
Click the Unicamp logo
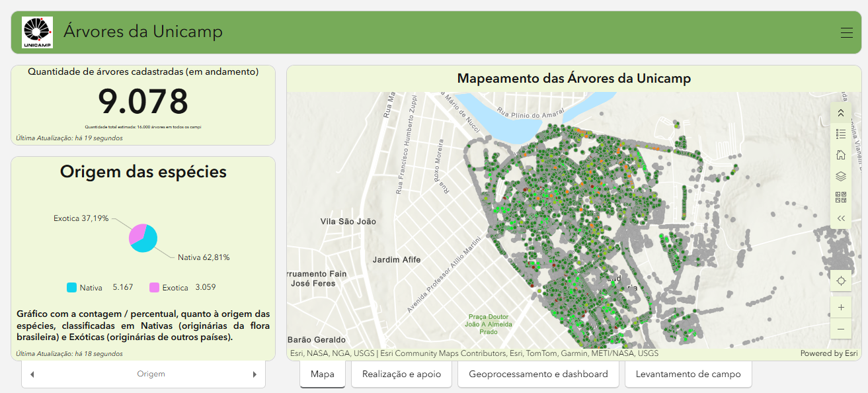38,32
